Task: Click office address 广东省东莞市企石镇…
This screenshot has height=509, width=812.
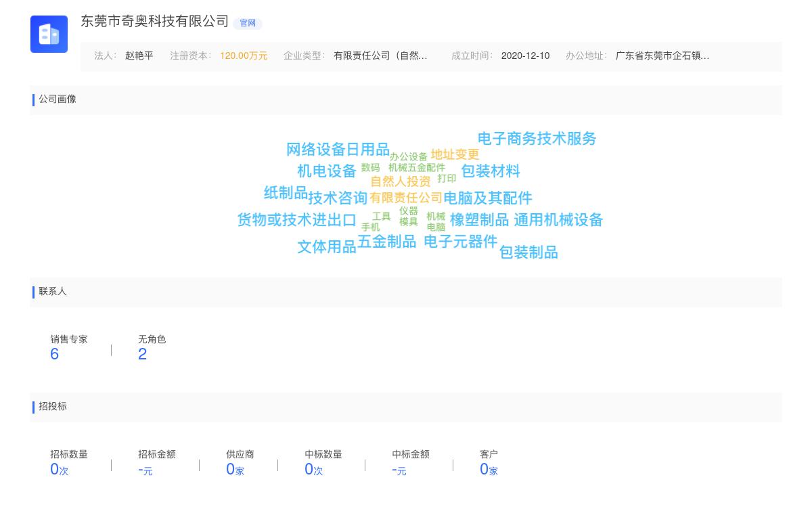Action: point(662,56)
